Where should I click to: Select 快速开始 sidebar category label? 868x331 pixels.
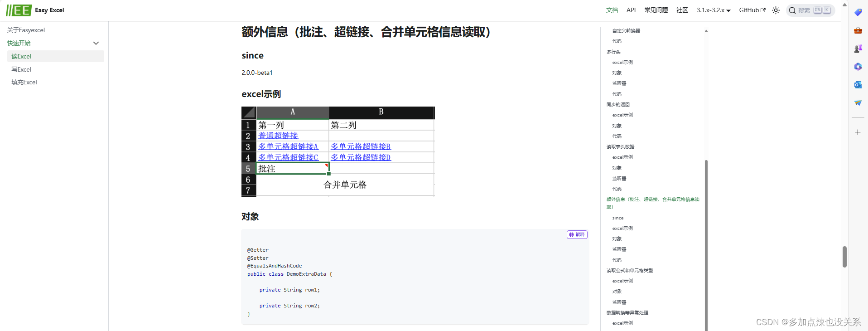click(19, 43)
